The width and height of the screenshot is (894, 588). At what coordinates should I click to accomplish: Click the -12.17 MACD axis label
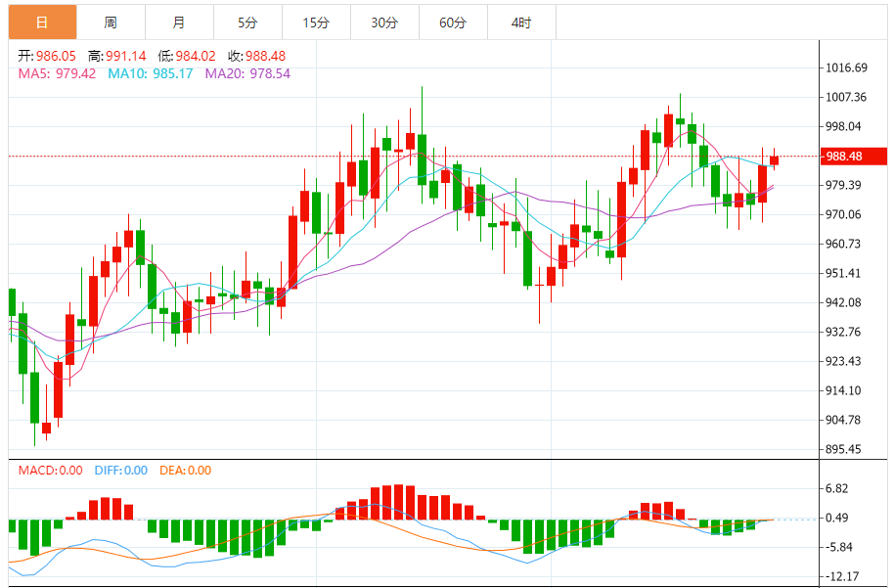842,576
